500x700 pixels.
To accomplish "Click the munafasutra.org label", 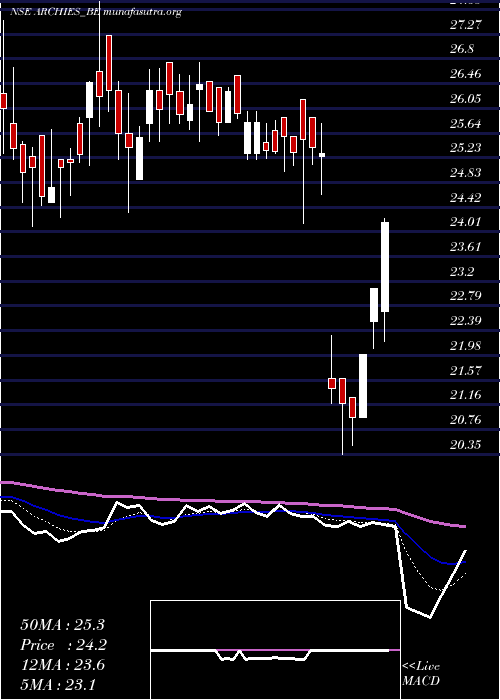I will point(142,12).
